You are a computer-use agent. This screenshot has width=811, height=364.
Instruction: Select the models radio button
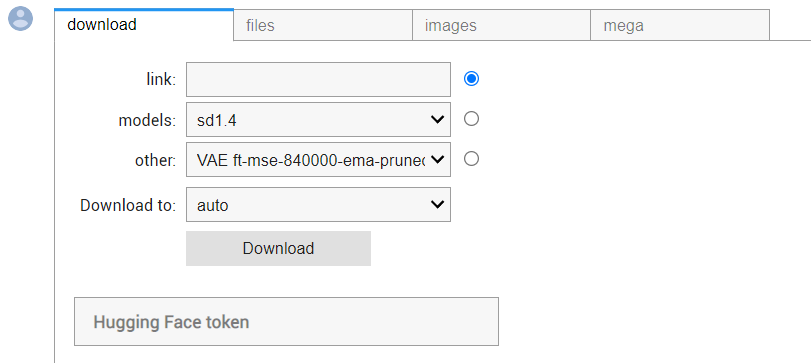471,119
